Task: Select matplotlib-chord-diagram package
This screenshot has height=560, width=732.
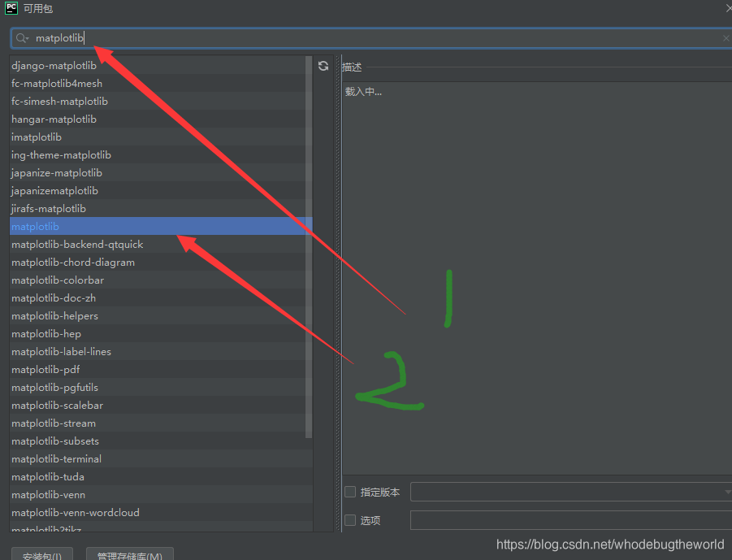Action: coord(161,262)
